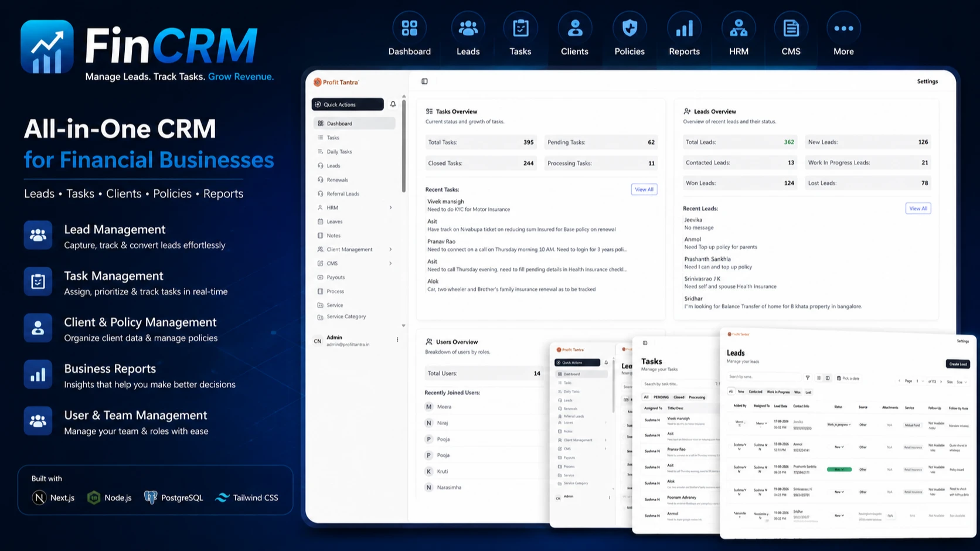The width and height of the screenshot is (980, 551).
Task: Switch to list view in the Leads window
Action: [x=819, y=378]
